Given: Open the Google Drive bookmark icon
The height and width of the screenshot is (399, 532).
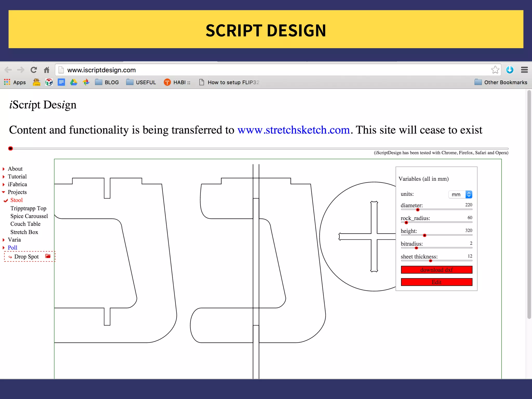Looking at the screenshot, I should (74, 82).
